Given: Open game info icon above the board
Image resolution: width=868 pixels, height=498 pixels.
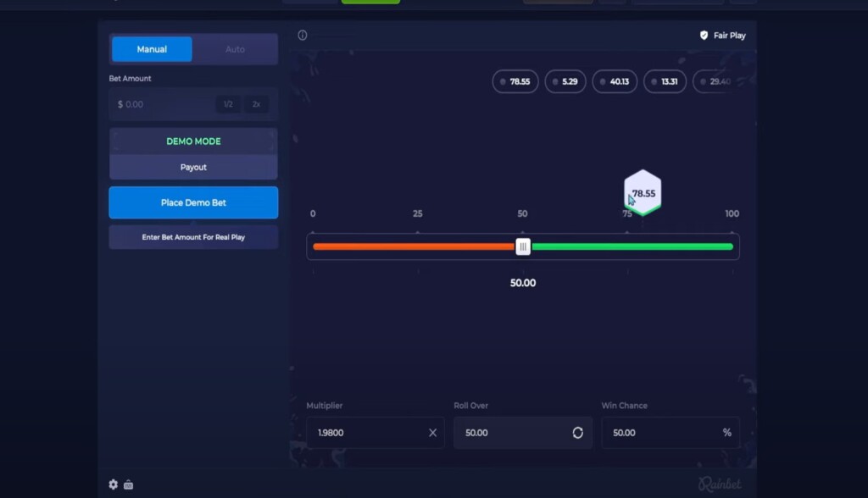Looking at the screenshot, I should click(x=303, y=36).
